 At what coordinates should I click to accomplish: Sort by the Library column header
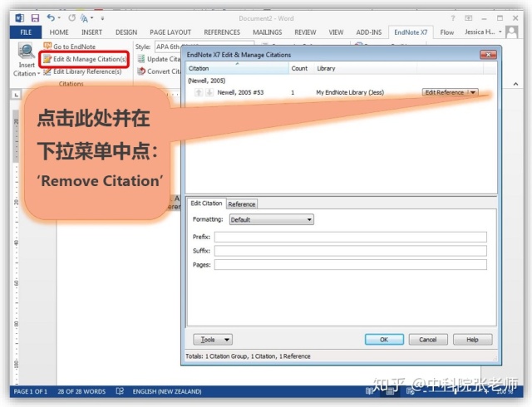365,68
